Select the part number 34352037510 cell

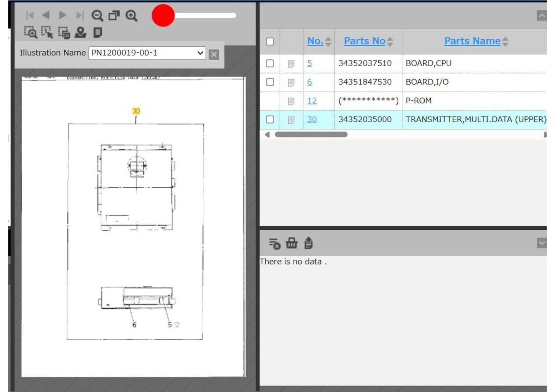point(368,64)
